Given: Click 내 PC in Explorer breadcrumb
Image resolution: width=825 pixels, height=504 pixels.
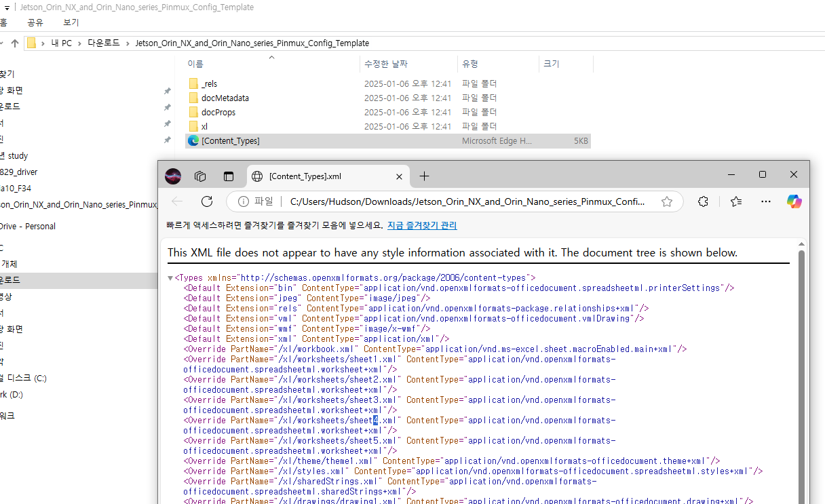Looking at the screenshot, I should pyautogui.click(x=61, y=43).
